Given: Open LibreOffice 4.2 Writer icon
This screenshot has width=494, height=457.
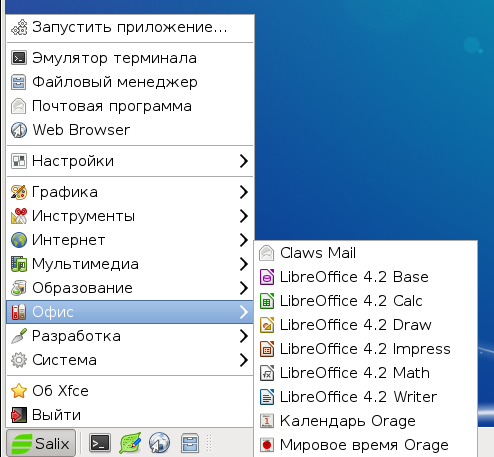Looking at the screenshot, I should tap(267, 397).
